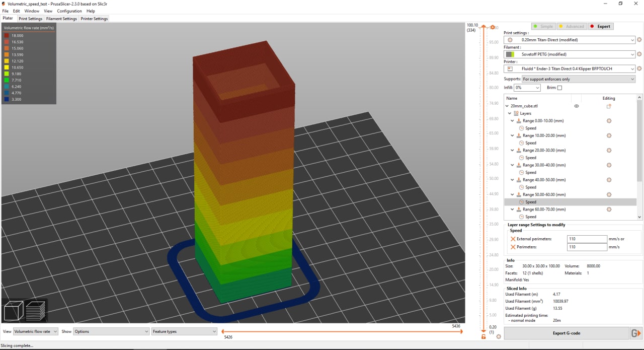Select Speed item under Range 40.00-50.00
This screenshot has width=644, height=350.
coord(531,187)
